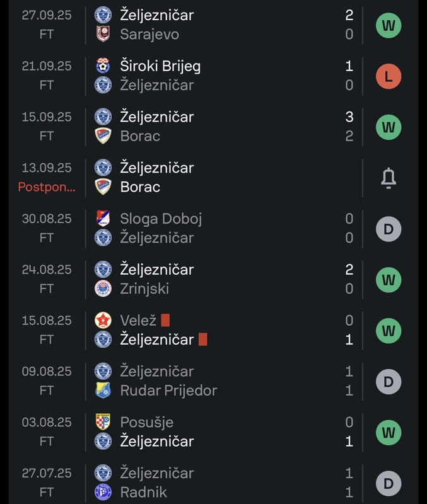Click the Radnik team crest icon
The height and width of the screenshot is (504, 427).
click(103, 491)
